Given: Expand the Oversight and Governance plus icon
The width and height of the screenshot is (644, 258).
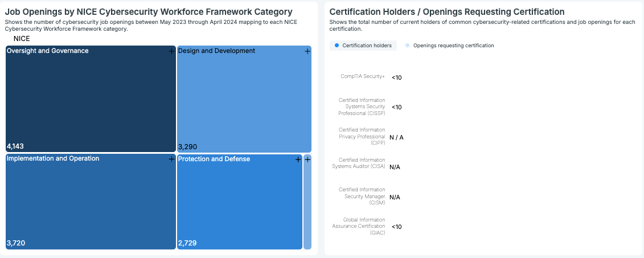Looking at the screenshot, I should point(171,51).
